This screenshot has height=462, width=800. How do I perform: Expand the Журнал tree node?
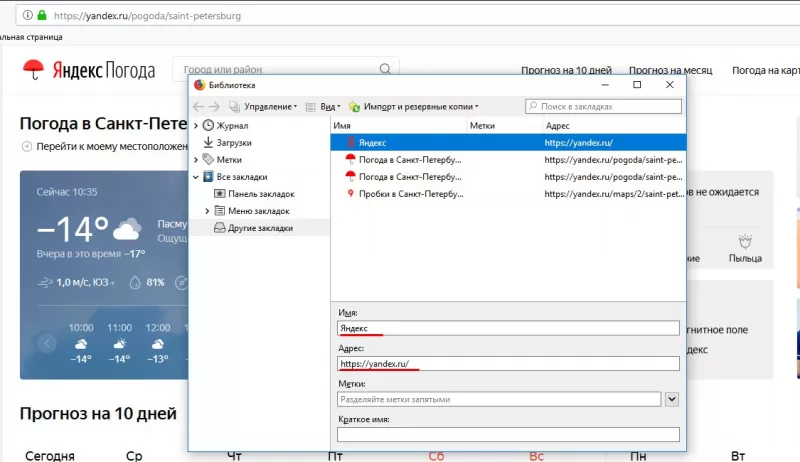click(196, 125)
